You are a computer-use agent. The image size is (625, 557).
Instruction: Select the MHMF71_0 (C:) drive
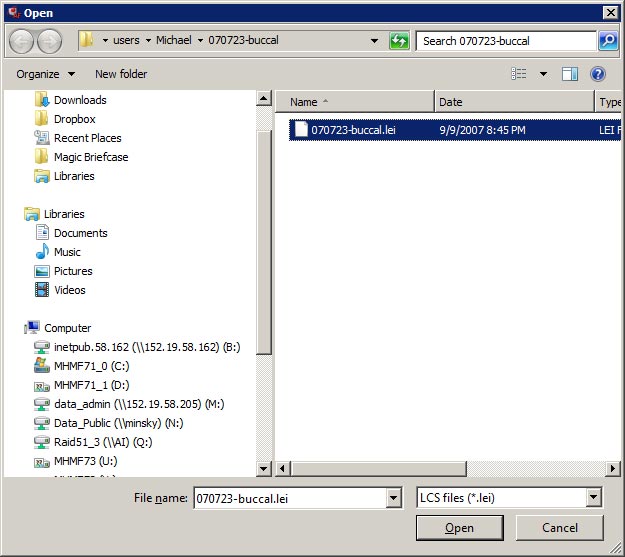(x=91, y=366)
